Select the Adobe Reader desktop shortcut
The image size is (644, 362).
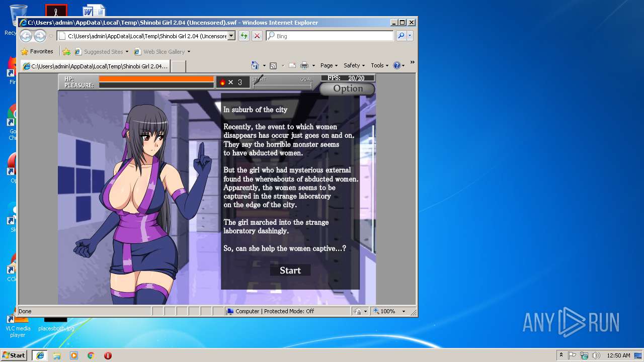56,10
